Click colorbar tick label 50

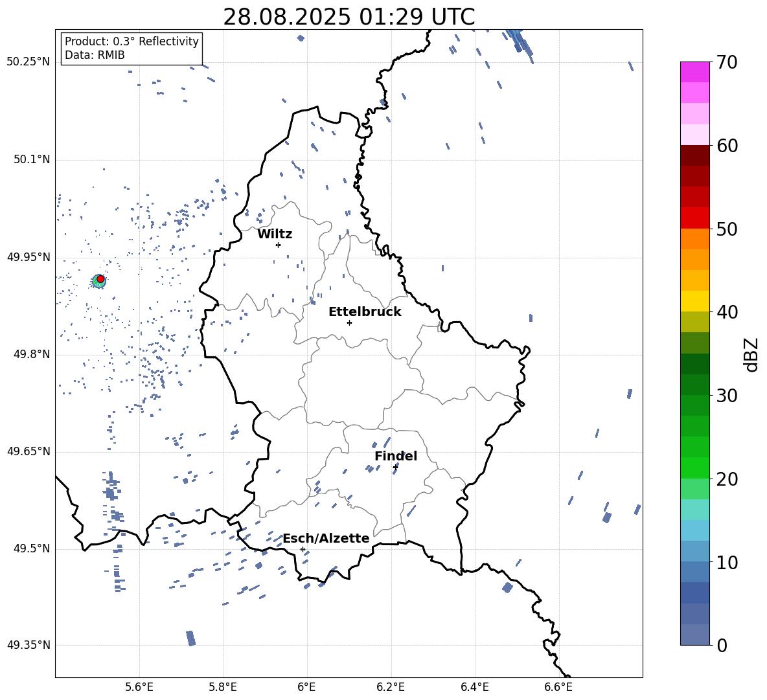(727, 229)
